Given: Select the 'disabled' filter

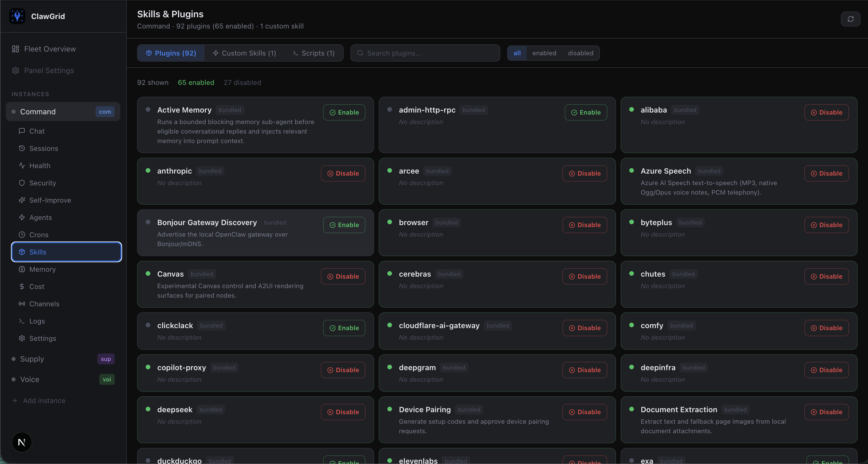Looking at the screenshot, I should (x=581, y=53).
